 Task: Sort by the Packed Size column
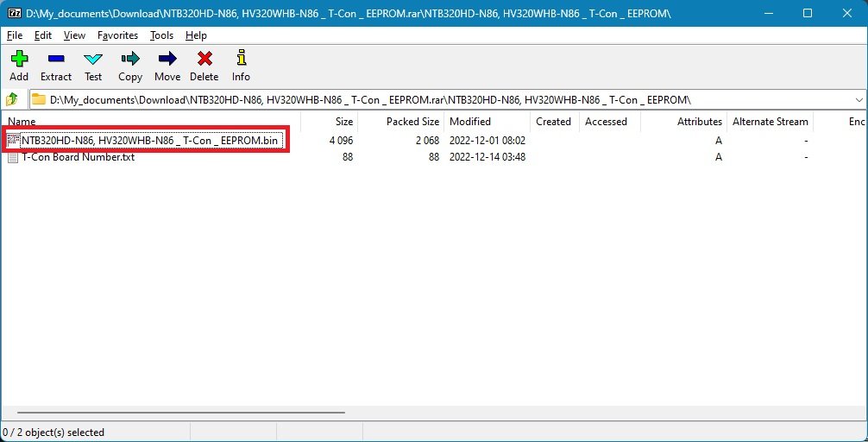pyautogui.click(x=412, y=122)
